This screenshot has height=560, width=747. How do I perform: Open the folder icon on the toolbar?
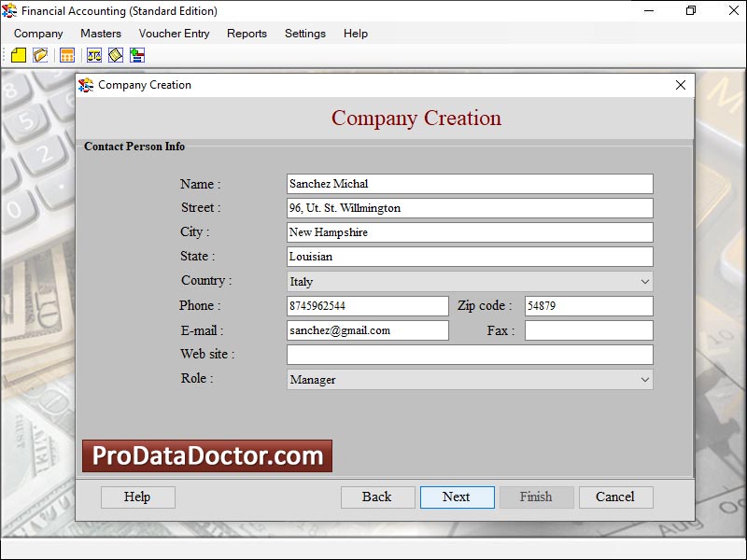pyautogui.click(x=40, y=55)
